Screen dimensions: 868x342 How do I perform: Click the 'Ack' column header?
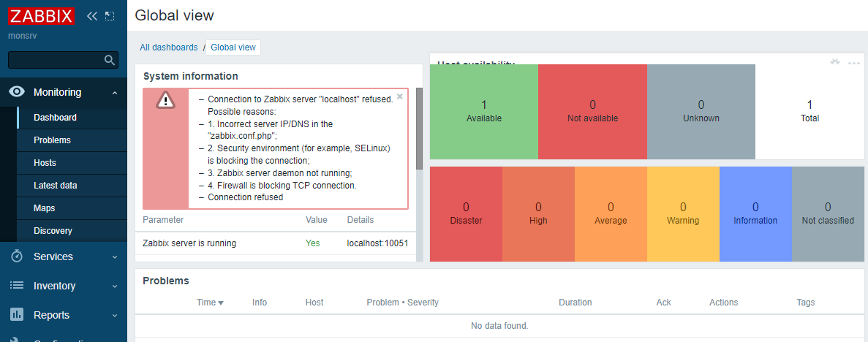point(664,302)
